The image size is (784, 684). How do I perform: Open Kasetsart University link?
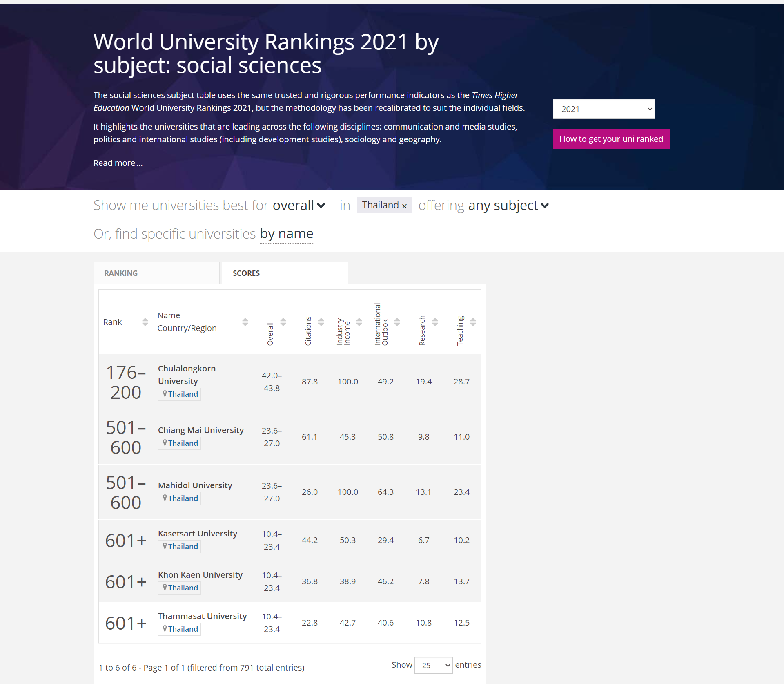click(197, 533)
